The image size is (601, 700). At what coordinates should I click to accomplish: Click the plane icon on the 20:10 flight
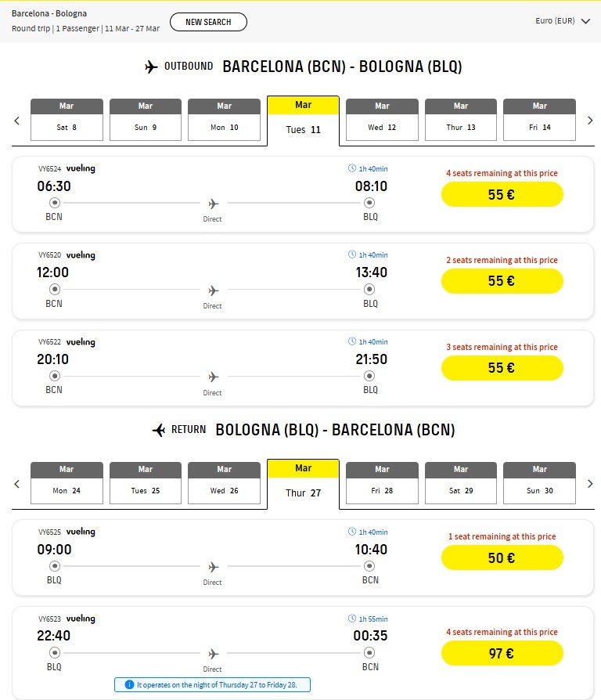[213, 377]
